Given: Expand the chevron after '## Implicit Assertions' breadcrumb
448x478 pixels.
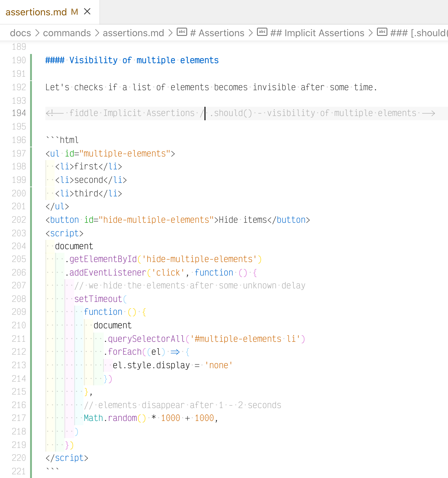Looking at the screenshot, I should (x=371, y=33).
